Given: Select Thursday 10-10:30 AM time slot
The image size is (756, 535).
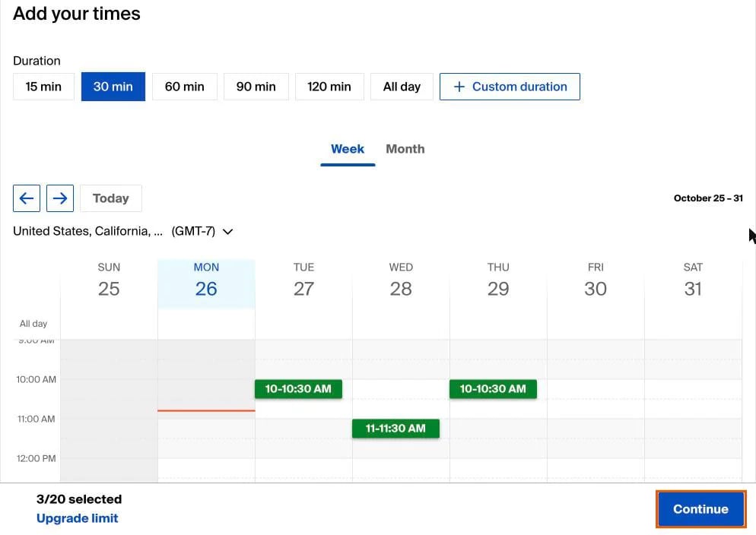Looking at the screenshot, I should point(493,388).
